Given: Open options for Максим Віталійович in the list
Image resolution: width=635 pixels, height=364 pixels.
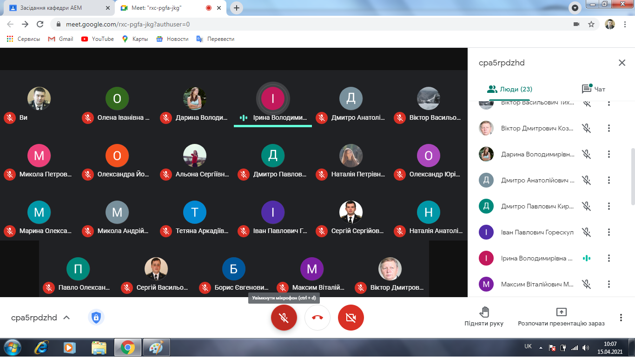Looking at the screenshot, I should (609, 284).
